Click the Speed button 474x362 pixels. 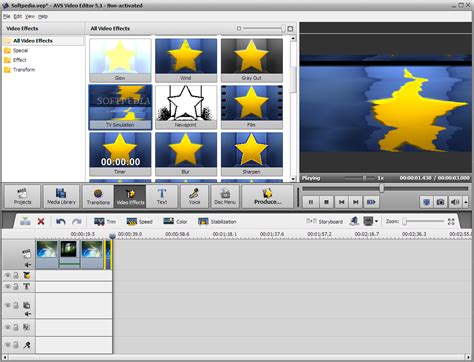coord(139,221)
